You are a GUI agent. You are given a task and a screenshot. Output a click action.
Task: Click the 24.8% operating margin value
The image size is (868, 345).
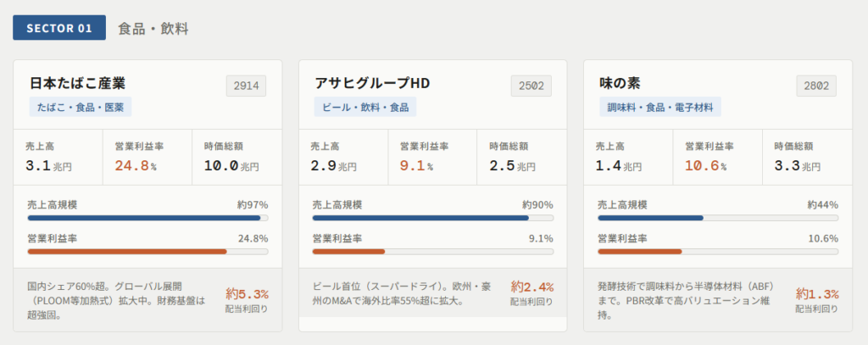[x=136, y=166]
